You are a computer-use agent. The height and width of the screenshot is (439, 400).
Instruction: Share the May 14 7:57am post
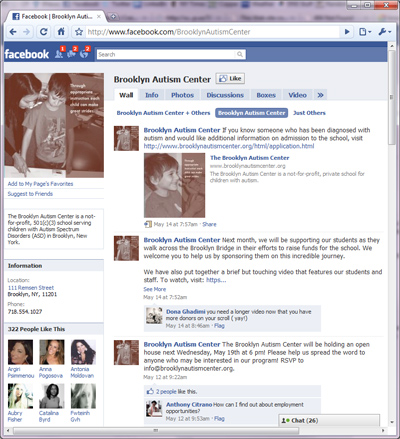(x=209, y=224)
